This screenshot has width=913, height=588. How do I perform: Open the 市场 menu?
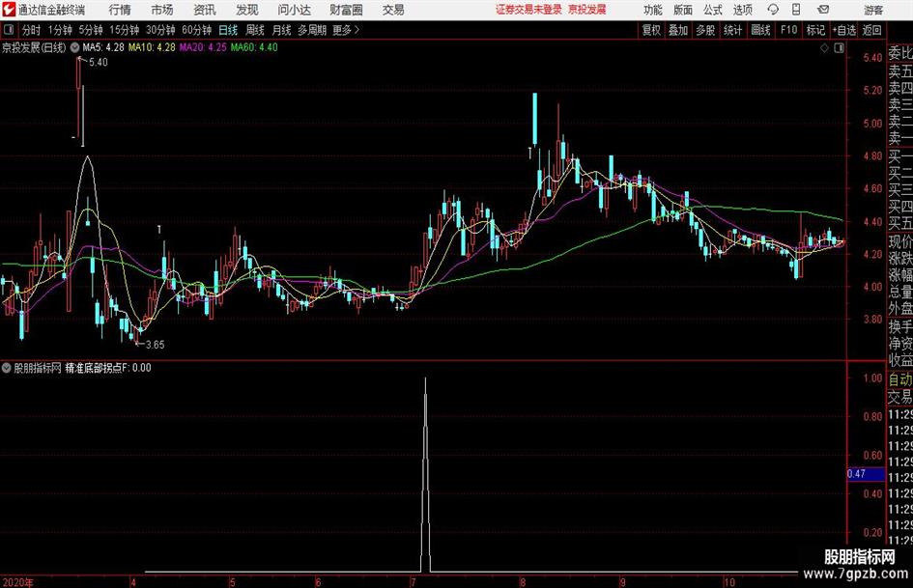(162, 10)
